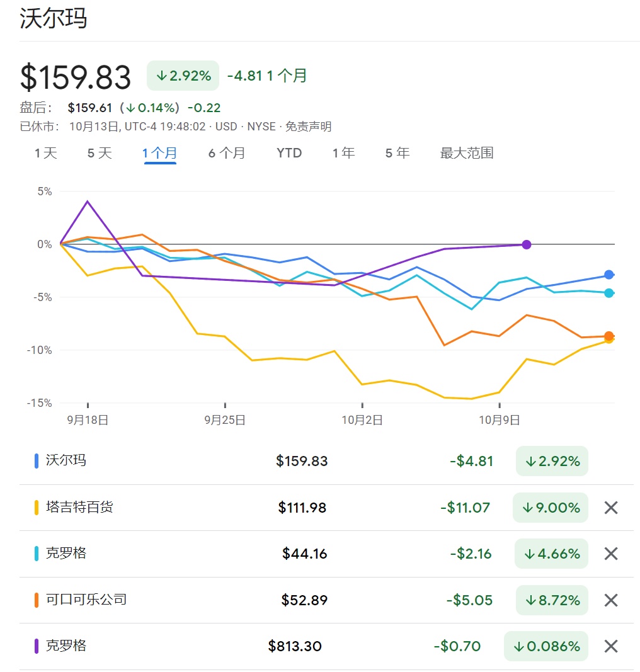Image resolution: width=640 pixels, height=672 pixels.
Task: Open the 5 年 chart range
Action: (x=397, y=153)
